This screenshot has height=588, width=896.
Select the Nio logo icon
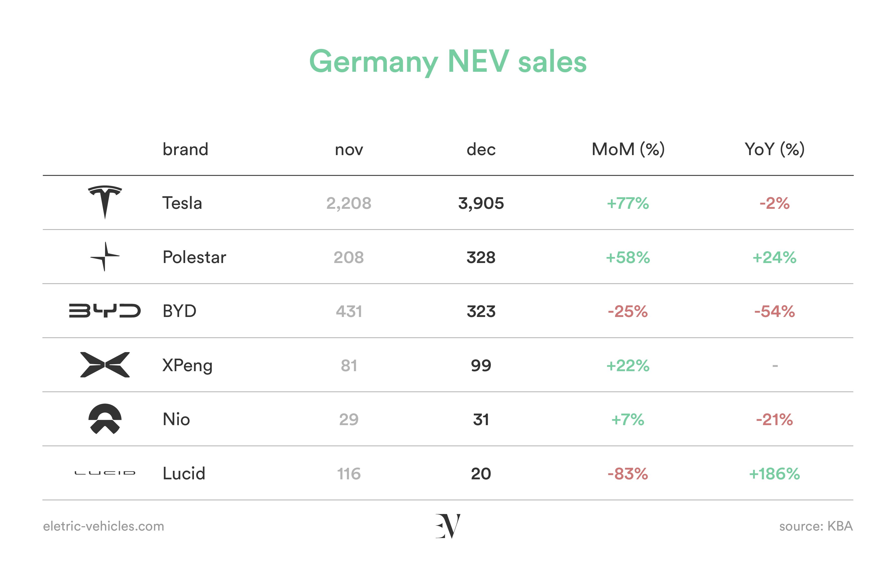point(105,419)
